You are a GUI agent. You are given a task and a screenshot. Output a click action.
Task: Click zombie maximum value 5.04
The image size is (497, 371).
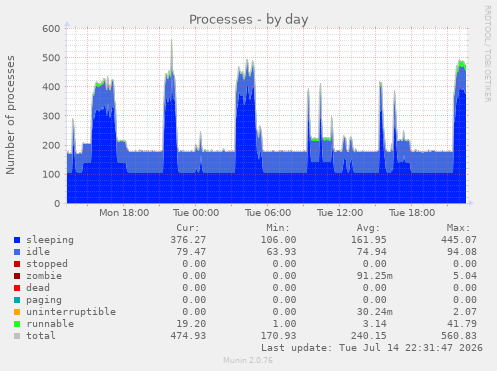point(465,276)
